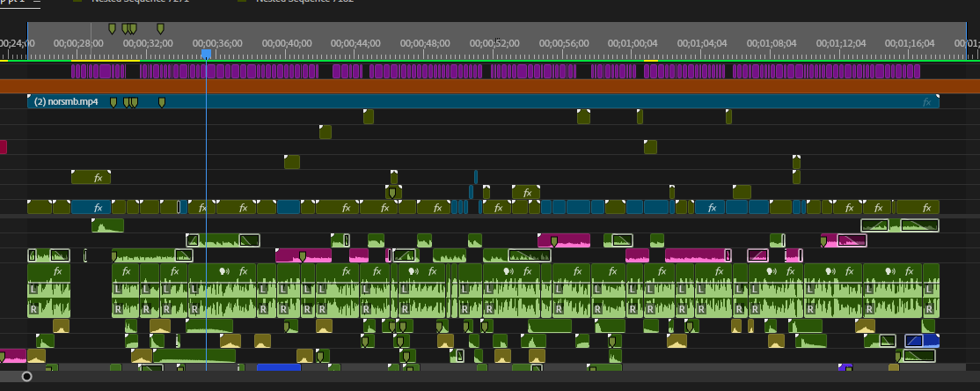Select the pink audio clip with marker below 00;00;40;00
This screenshot has width=980, height=391.
coord(304,255)
